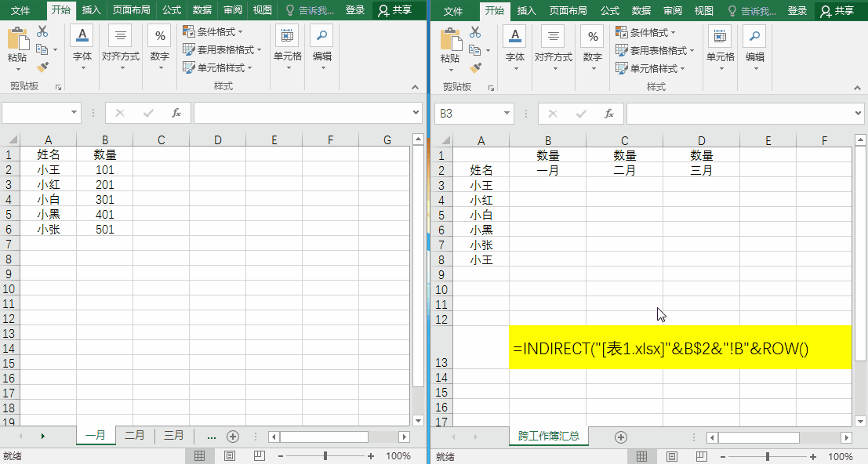Image resolution: width=868 pixels, height=464 pixels.
Task: Switch to 视图 tab in right window
Action: click(x=703, y=10)
